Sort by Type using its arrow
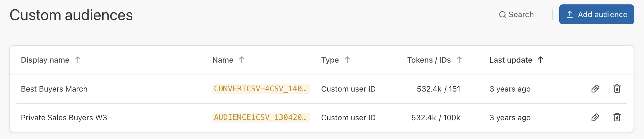This screenshot has width=644, height=139. coord(347,60)
